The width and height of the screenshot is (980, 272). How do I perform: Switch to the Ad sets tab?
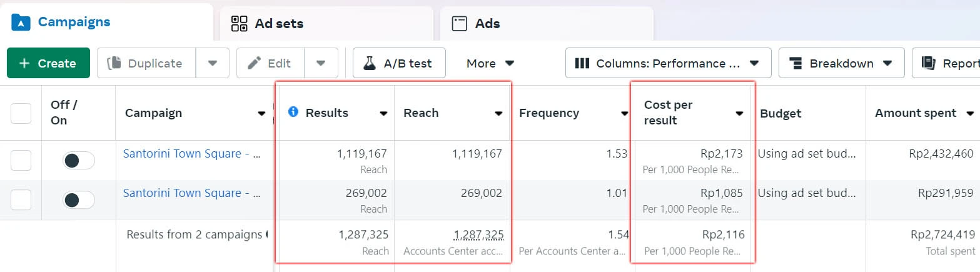(279, 24)
